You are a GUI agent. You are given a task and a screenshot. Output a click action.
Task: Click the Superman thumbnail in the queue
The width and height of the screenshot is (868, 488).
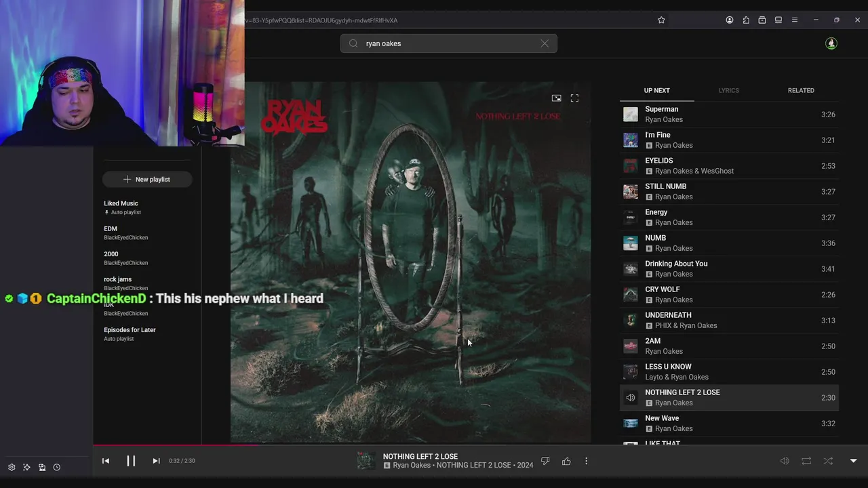tap(631, 115)
